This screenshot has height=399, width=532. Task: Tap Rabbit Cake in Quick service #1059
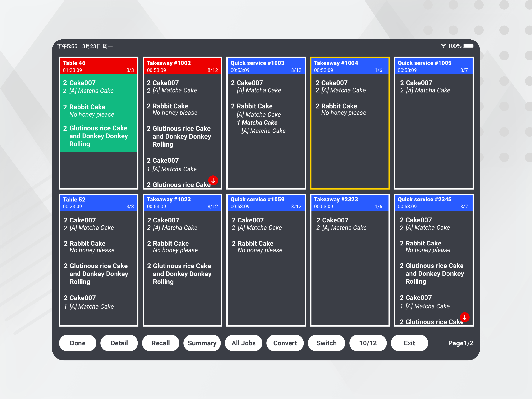(x=253, y=244)
